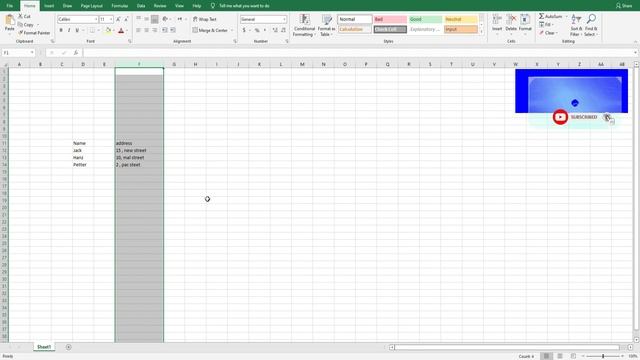Open the Fill Color dropdown arrow
This screenshot has width=640, height=360.
click(x=113, y=30)
